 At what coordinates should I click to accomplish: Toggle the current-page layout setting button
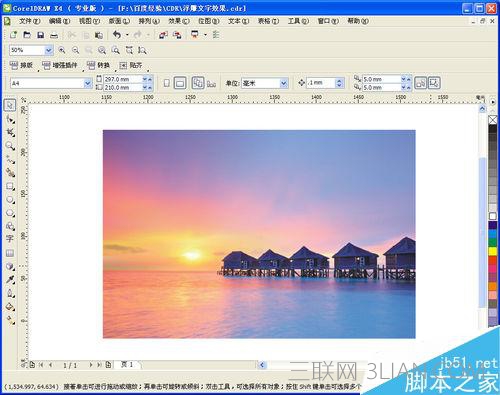[x=211, y=83]
